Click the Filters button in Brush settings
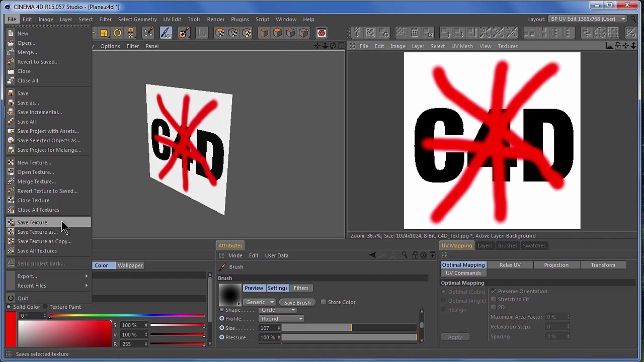 (301, 288)
